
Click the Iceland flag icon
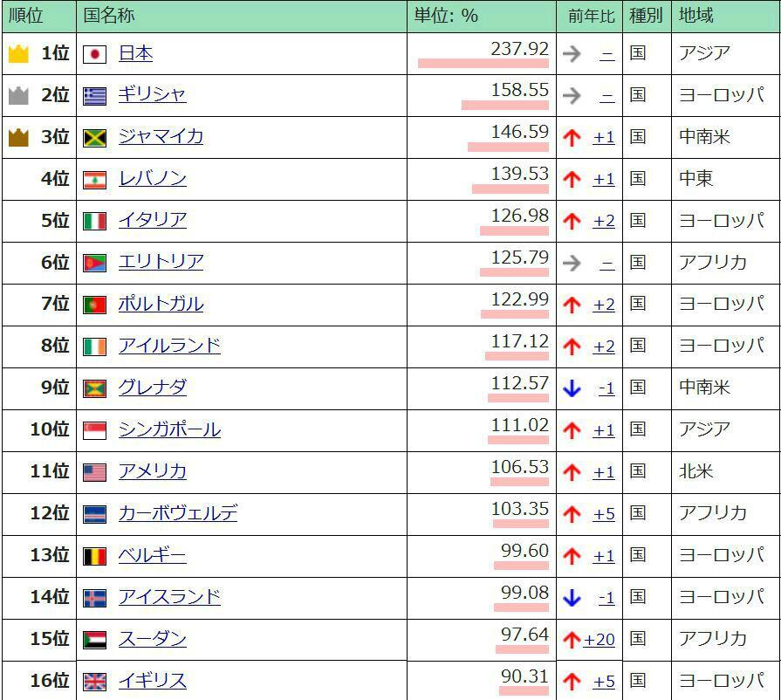coord(94,599)
